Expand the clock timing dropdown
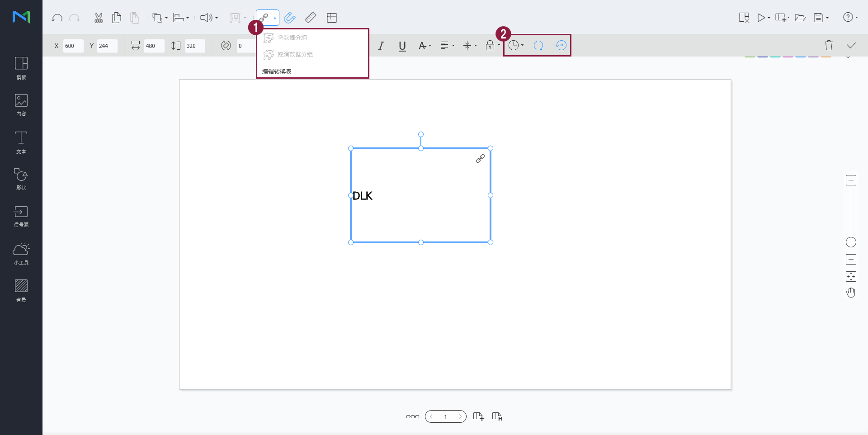Screen dimensions: 868x435 [x=516, y=45]
